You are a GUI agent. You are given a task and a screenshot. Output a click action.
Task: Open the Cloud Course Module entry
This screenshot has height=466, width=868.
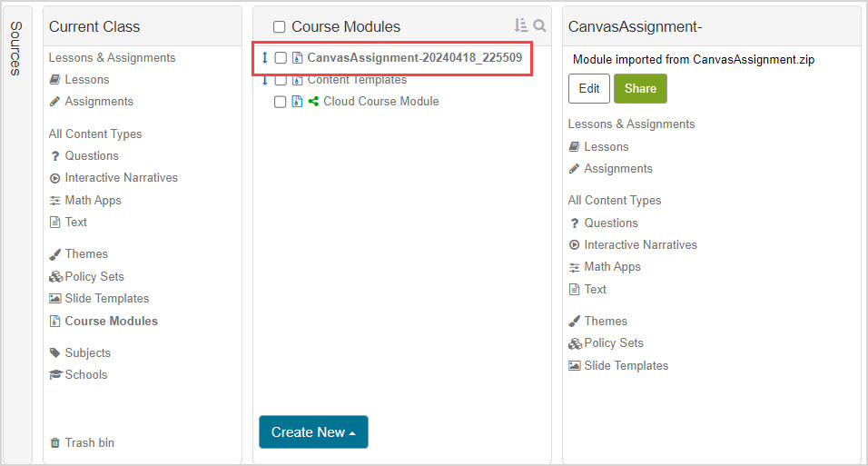click(380, 102)
